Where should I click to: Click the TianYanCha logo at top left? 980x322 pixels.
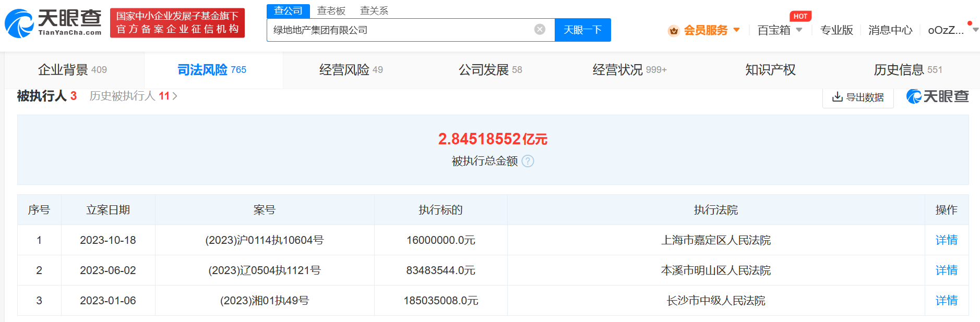(x=53, y=23)
